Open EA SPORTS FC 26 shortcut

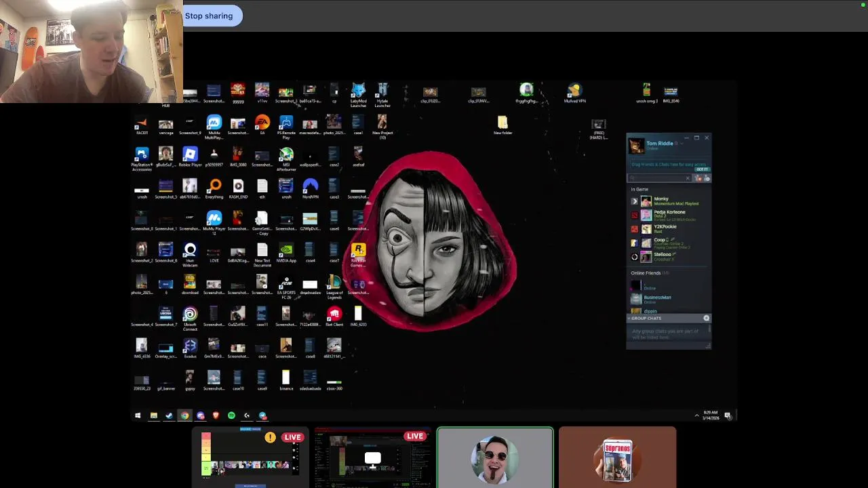(286, 287)
